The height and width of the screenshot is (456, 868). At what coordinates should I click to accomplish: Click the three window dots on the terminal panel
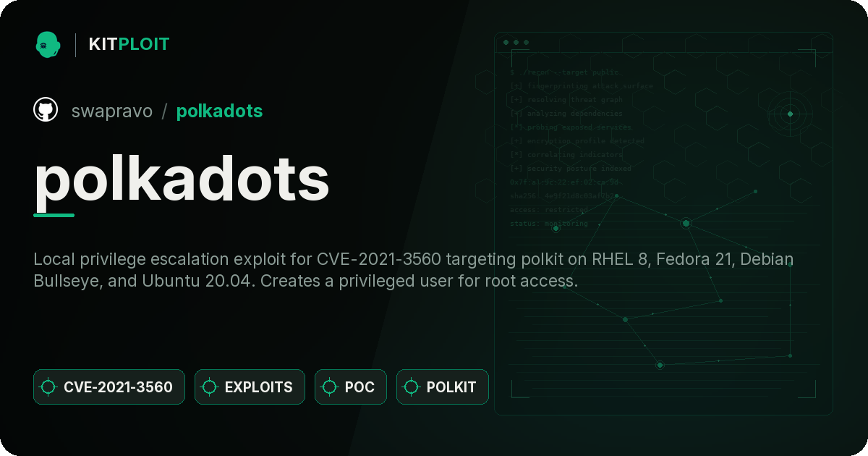pos(516,43)
